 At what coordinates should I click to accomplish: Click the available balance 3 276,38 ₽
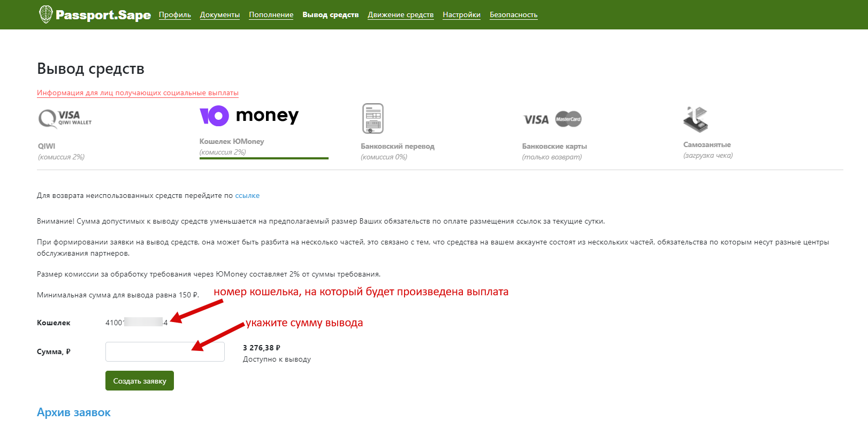click(262, 348)
